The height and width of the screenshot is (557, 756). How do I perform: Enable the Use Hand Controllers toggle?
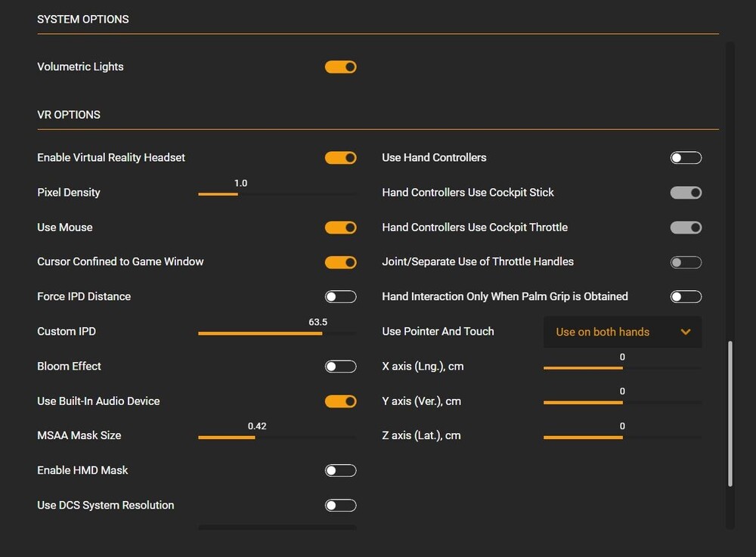686,158
